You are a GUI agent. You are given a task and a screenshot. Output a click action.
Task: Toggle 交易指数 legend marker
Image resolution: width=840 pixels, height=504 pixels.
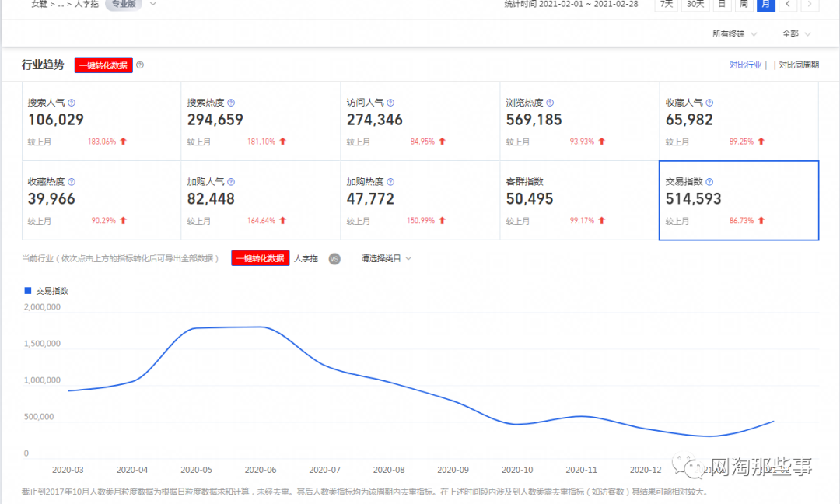pos(28,291)
